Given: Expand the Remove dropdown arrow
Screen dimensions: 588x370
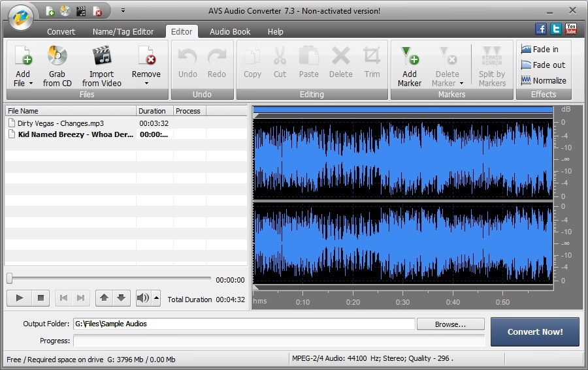Looking at the screenshot, I should click(x=146, y=84).
